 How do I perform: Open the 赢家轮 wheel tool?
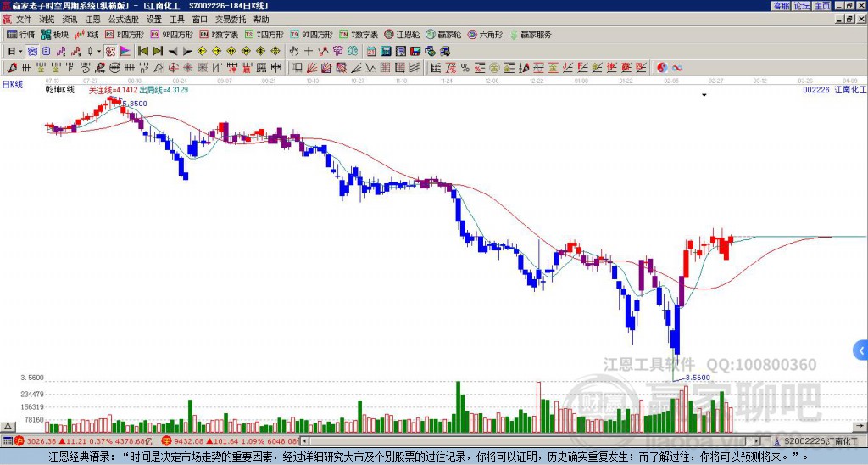pos(443,34)
